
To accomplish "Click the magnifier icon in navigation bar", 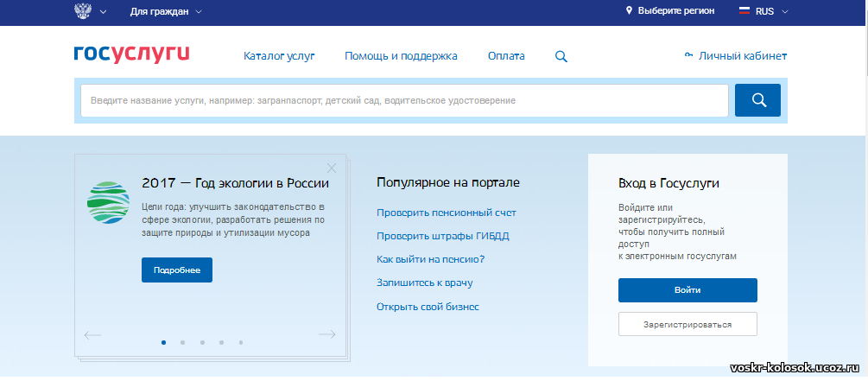I will point(561,56).
